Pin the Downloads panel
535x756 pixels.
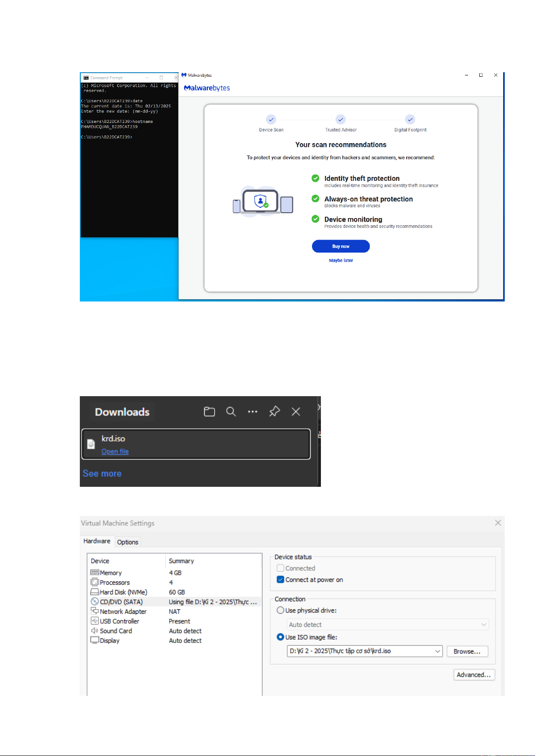pos(274,411)
